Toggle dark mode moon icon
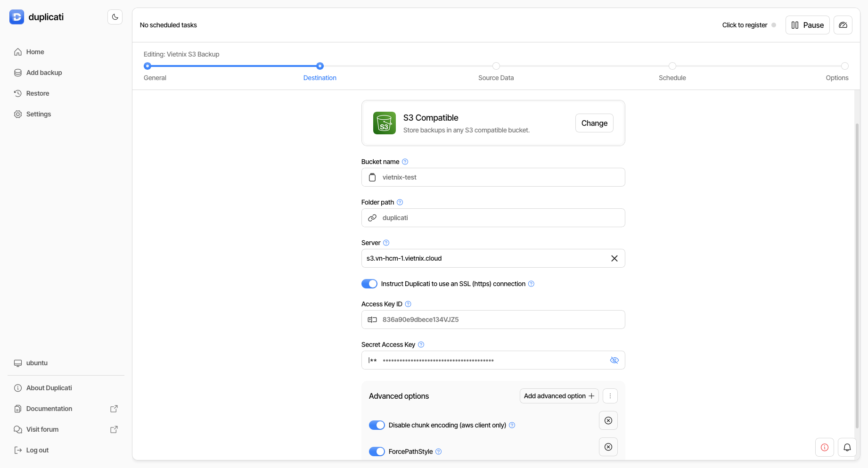 coord(115,17)
